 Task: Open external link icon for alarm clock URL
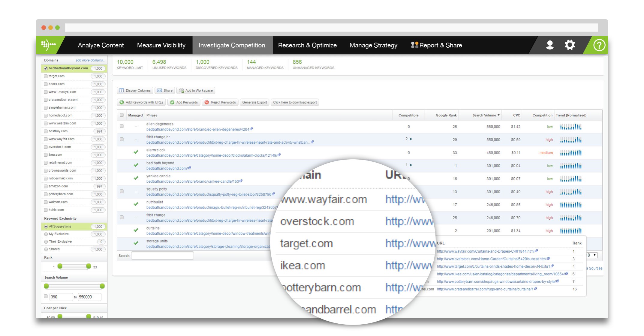pyautogui.click(x=279, y=155)
